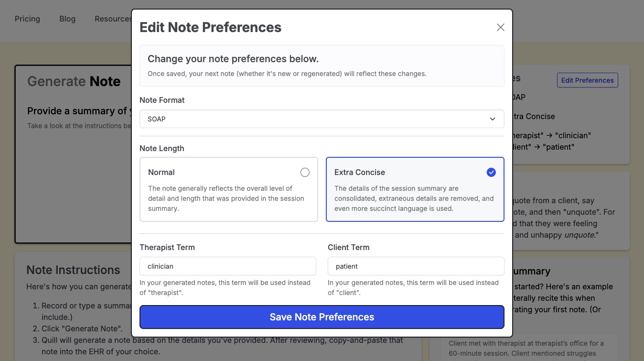Click the Note Format label
This screenshot has width=644, height=361.
click(162, 100)
